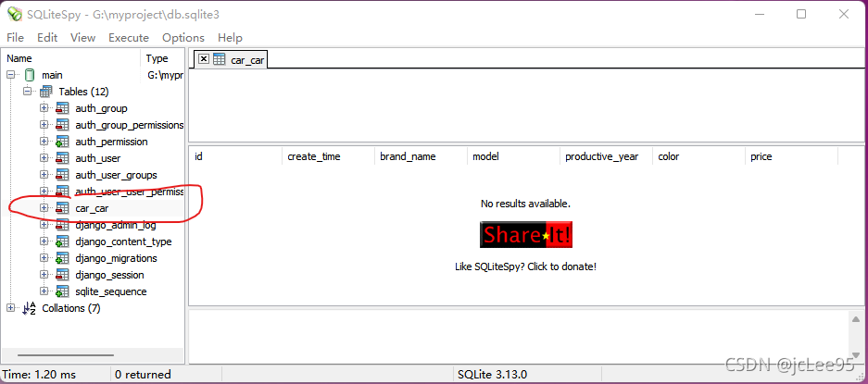Expand the auth_group table
This screenshot has height=384, width=868.
click(44, 108)
